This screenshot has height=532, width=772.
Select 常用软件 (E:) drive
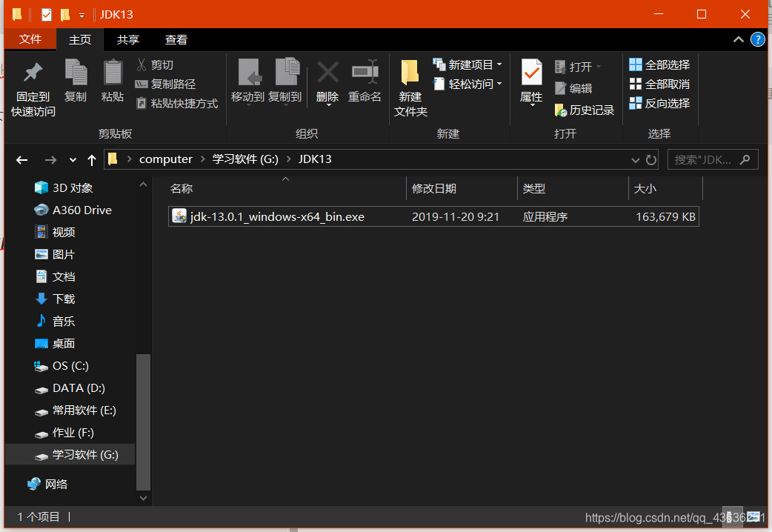(76, 410)
